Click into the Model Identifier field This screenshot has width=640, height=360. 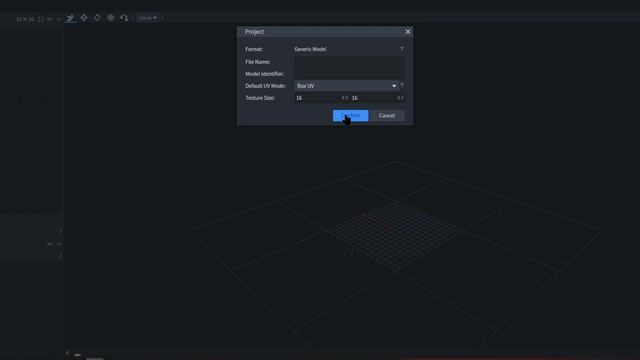pos(349,74)
